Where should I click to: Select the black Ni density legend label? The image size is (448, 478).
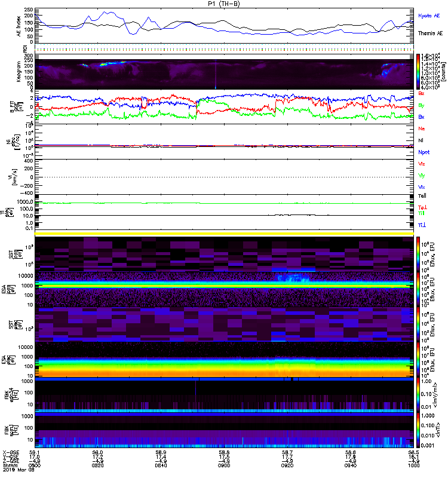pyautogui.click(x=421, y=140)
